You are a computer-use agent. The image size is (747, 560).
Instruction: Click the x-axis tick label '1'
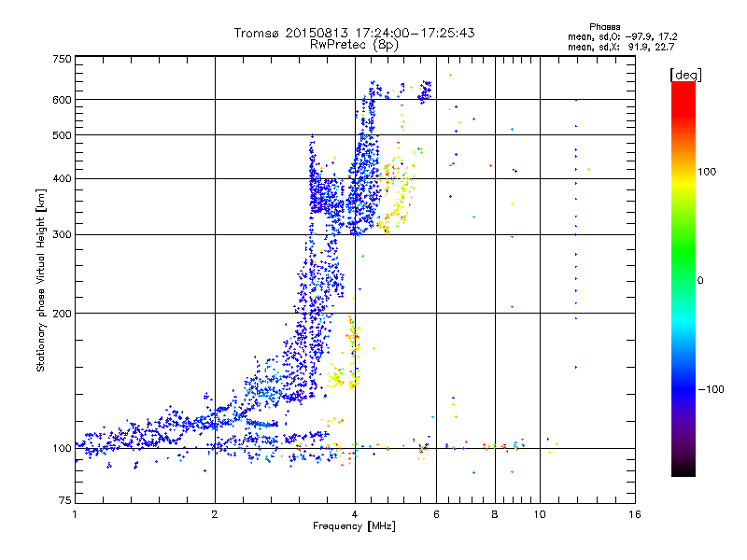tap(75, 514)
